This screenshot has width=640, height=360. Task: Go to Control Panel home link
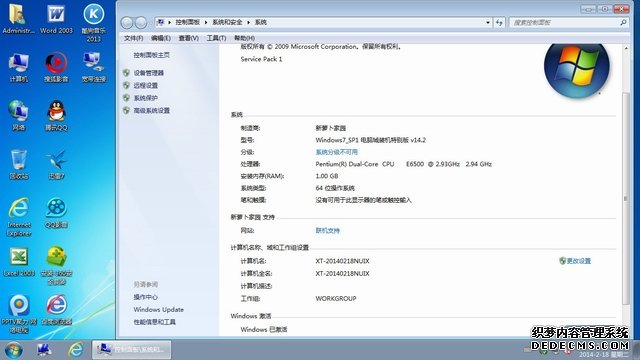pyautogui.click(x=151, y=55)
